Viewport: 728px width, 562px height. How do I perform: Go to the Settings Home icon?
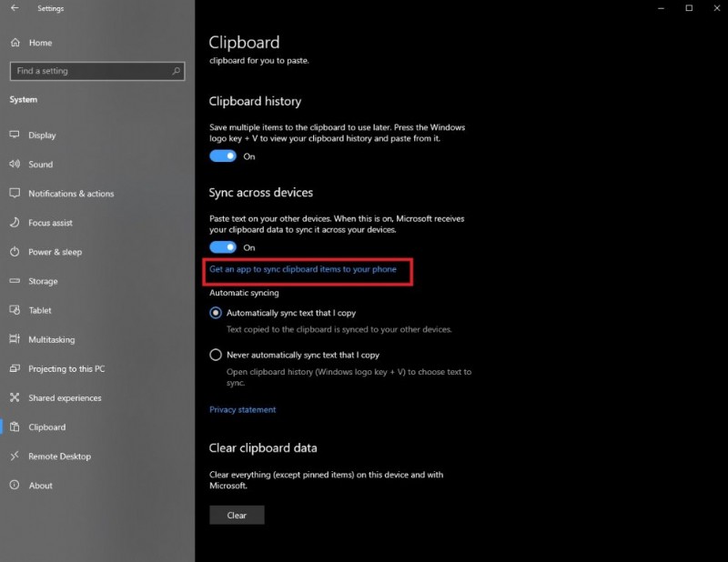(15, 42)
